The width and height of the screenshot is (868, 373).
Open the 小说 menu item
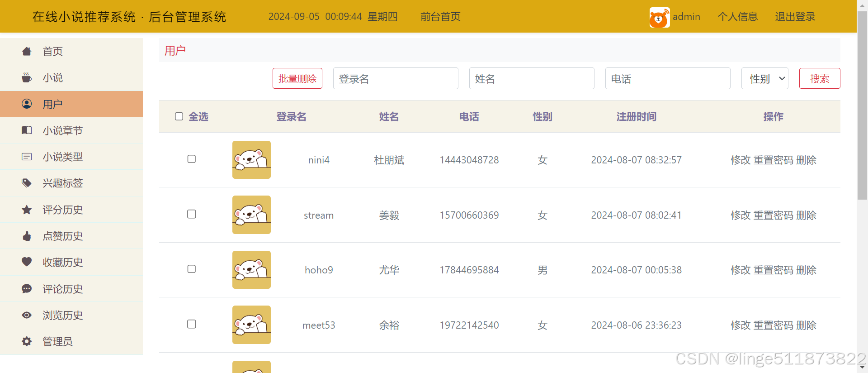point(71,77)
